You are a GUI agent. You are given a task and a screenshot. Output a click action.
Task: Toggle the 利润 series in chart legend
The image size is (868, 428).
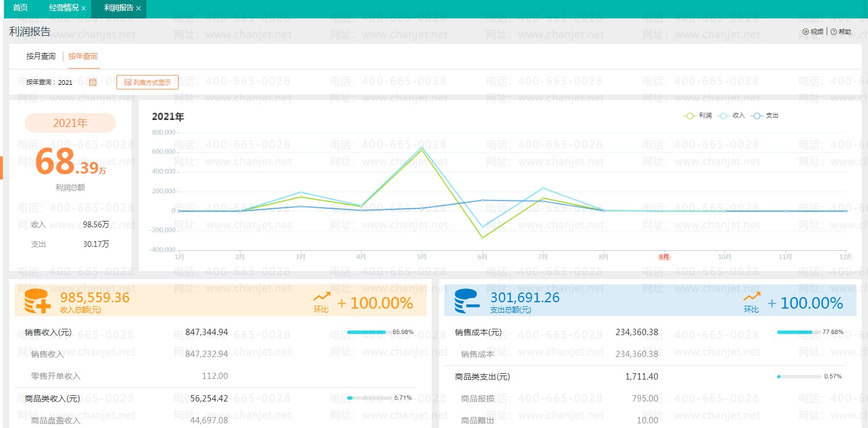[x=698, y=116]
